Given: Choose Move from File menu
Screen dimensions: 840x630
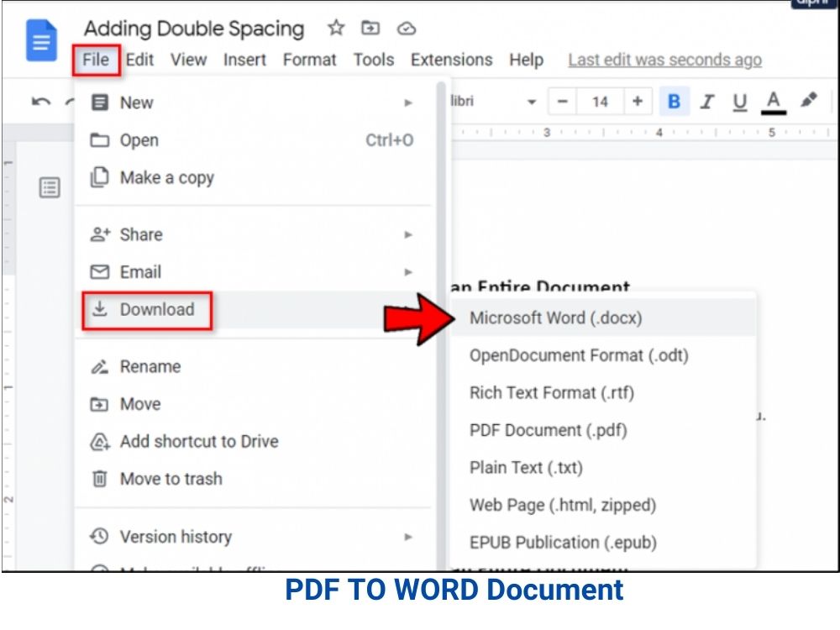Looking at the screenshot, I should pos(253,404).
